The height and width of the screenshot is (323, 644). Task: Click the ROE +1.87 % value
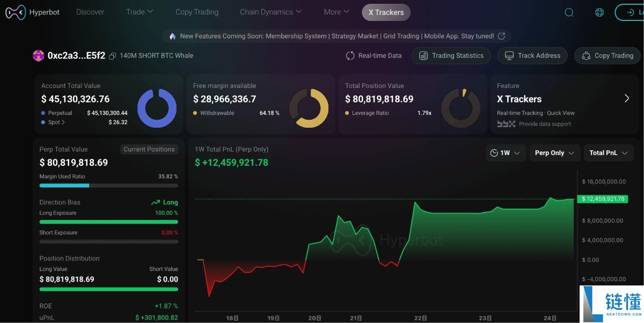[166, 306]
